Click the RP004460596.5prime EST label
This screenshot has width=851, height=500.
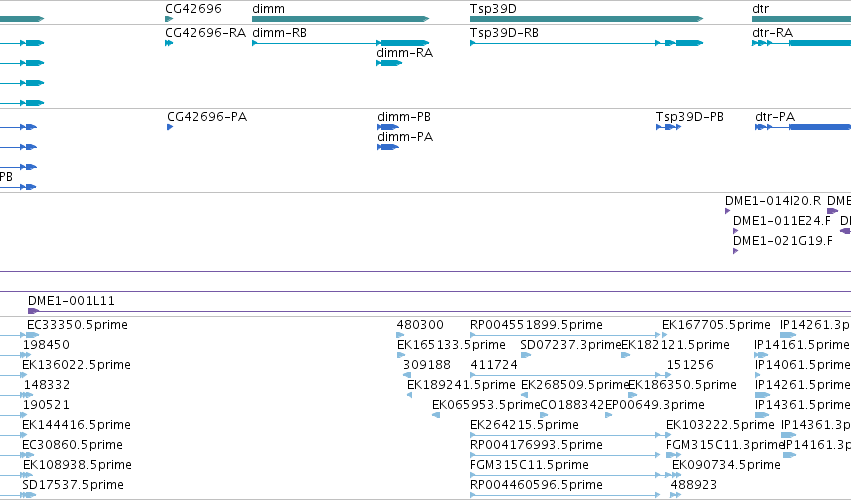[x=536, y=485]
